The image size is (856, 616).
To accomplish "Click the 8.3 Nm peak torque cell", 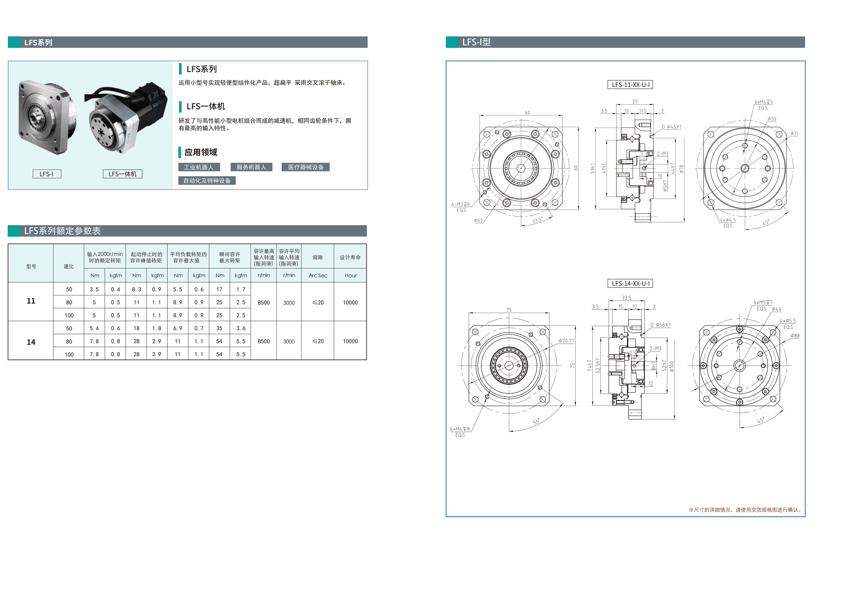I will (x=137, y=289).
